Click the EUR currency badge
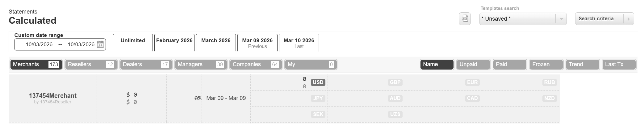Viewport: 644px width, 124px height. [472, 82]
